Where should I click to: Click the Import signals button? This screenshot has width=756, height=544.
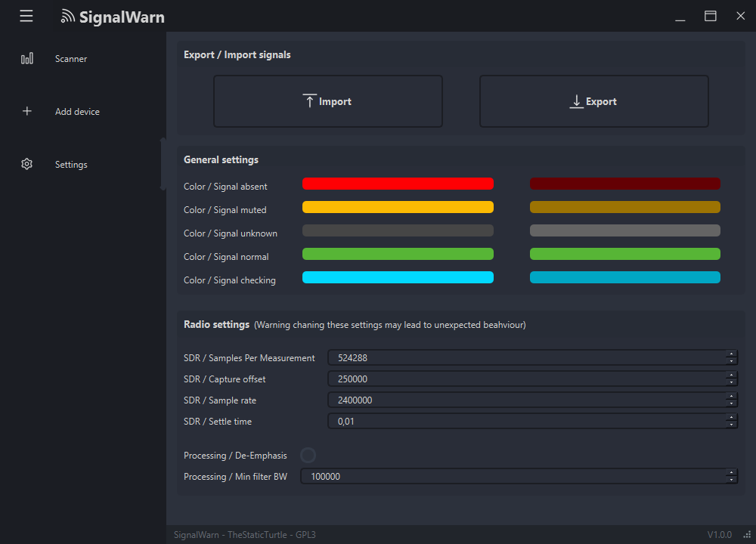pos(327,100)
